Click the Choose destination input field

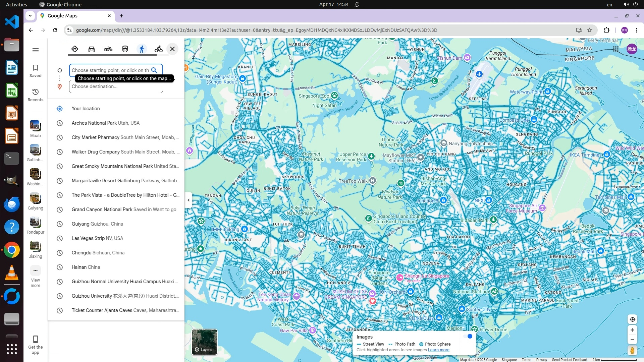click(x=116, y=86)
